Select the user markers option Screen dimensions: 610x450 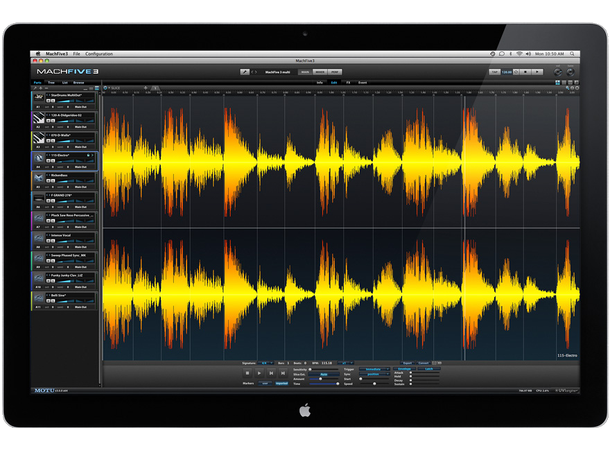click(265, 383)
